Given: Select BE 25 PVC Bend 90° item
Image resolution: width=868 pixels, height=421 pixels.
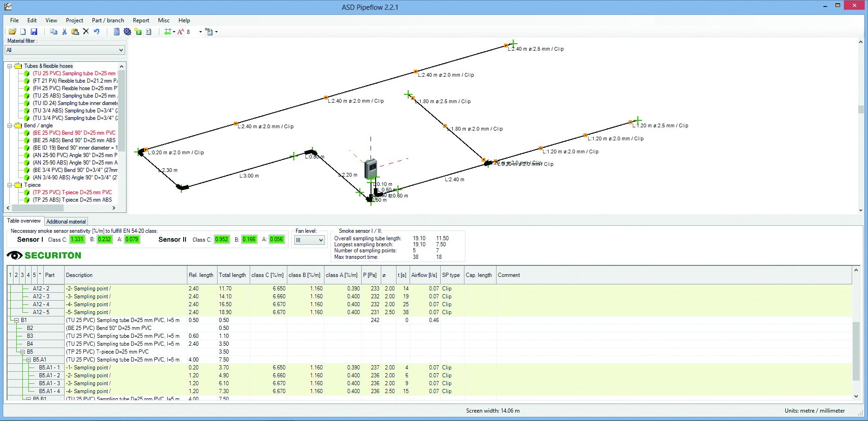Looking at the screenshot, I should tap(74, 133).
